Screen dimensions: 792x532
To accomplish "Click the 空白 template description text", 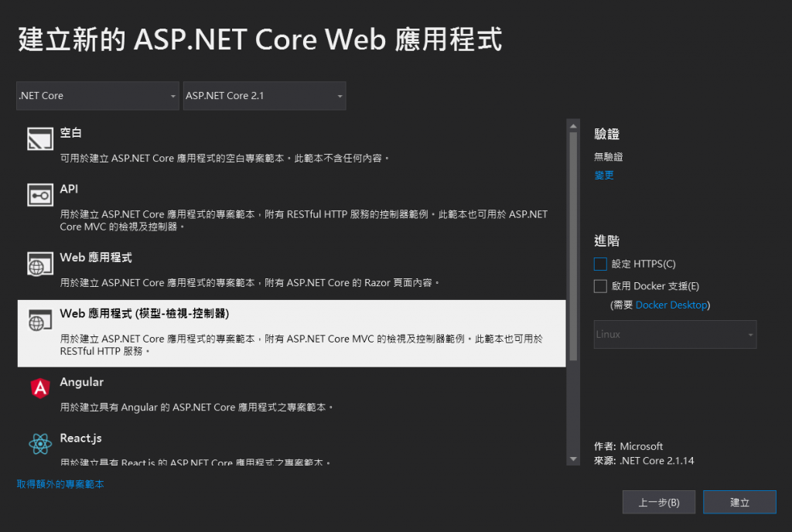I will coord(225,158).
